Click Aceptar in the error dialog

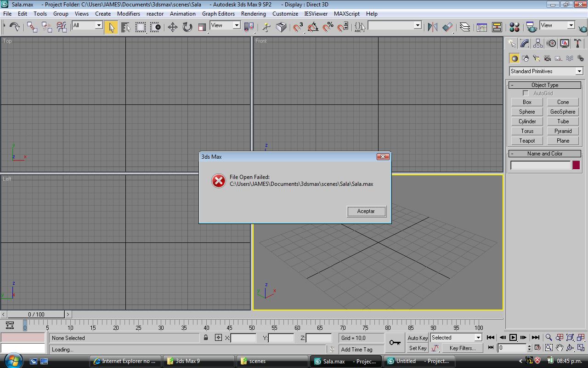click(366, 211)
